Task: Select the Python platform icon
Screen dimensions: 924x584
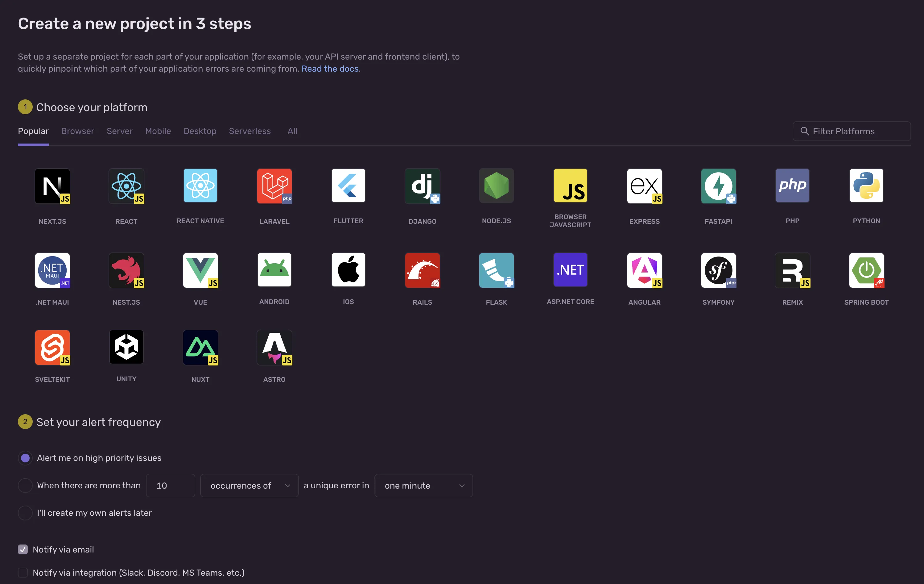Action: click(x=867, y=186)
